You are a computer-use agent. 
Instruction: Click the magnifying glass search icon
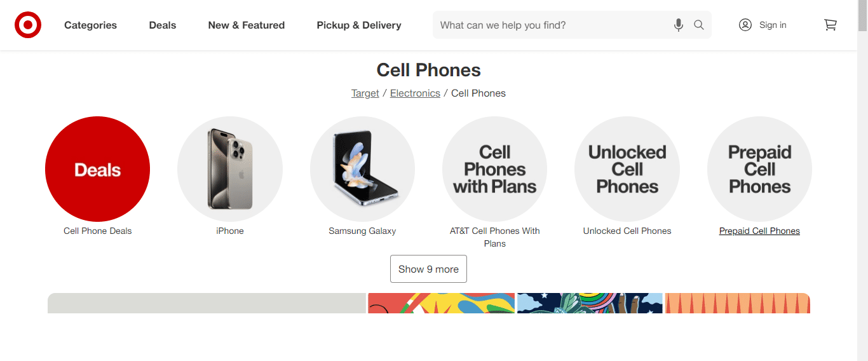699,25
